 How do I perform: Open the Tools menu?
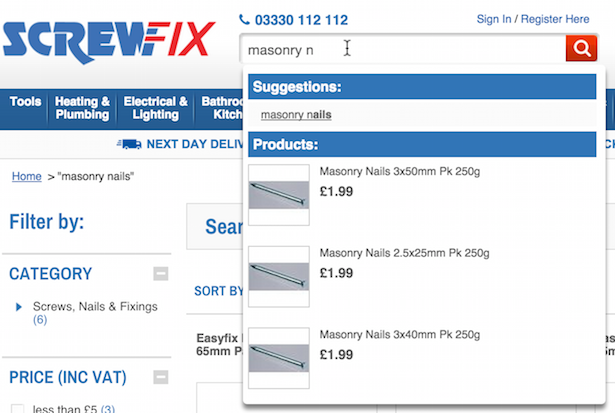pyautogui.click(x=26, y=102)
